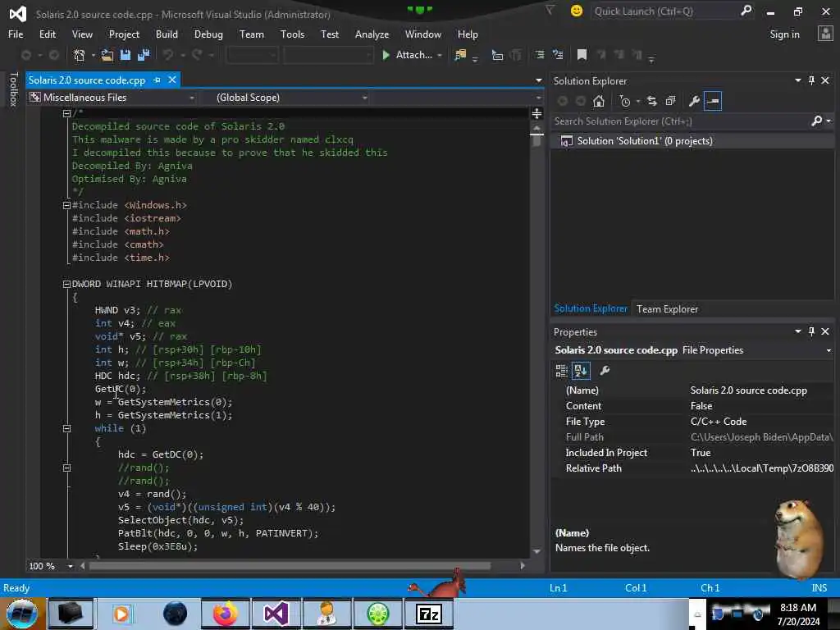Viewport: 840px width, 630px height.
Task: Open the Attach... button dropdown arrow
Action: 440,55
